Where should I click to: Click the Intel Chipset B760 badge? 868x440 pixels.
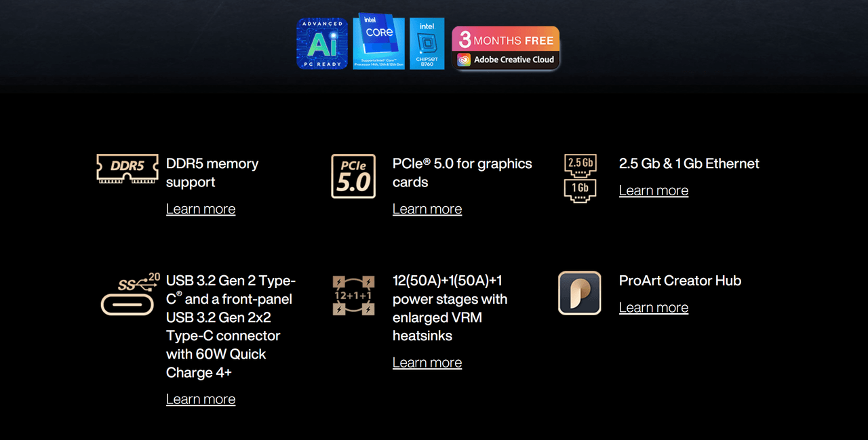(427, 43)
